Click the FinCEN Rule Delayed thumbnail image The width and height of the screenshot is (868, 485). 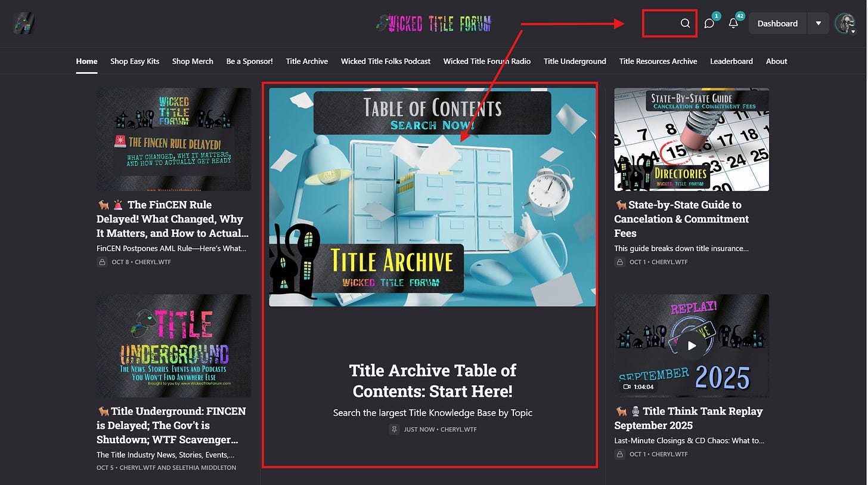coord(173,140)
